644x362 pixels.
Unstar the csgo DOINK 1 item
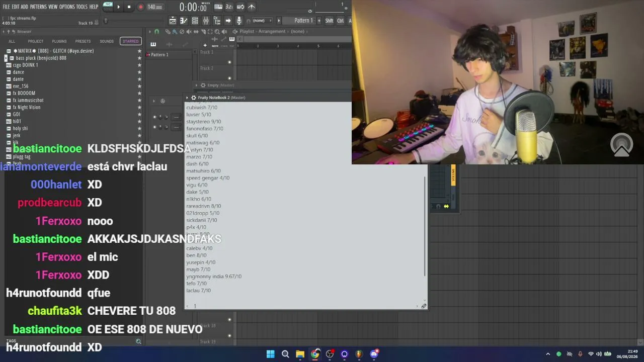(x=139, y=65)
